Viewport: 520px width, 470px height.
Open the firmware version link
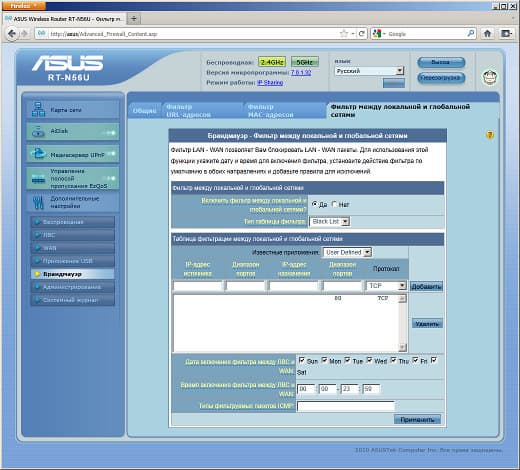pyautogui.click(x=301, y=72)
